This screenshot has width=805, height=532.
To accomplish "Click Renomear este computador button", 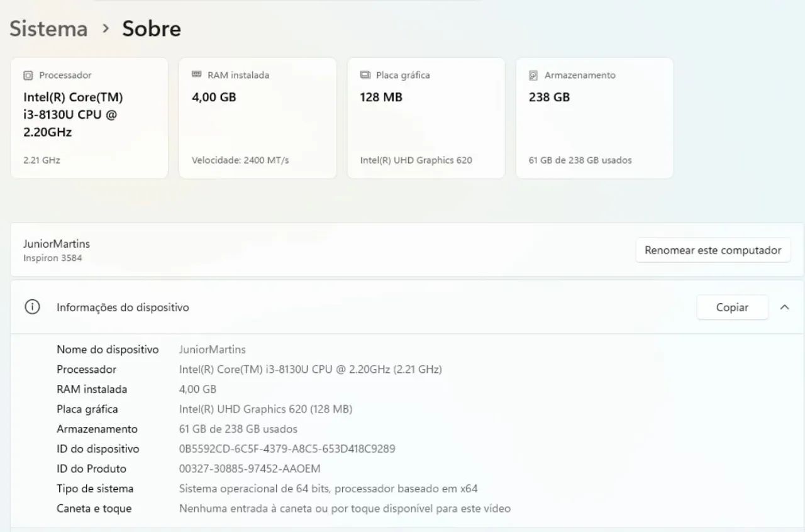I will [713, 250].
